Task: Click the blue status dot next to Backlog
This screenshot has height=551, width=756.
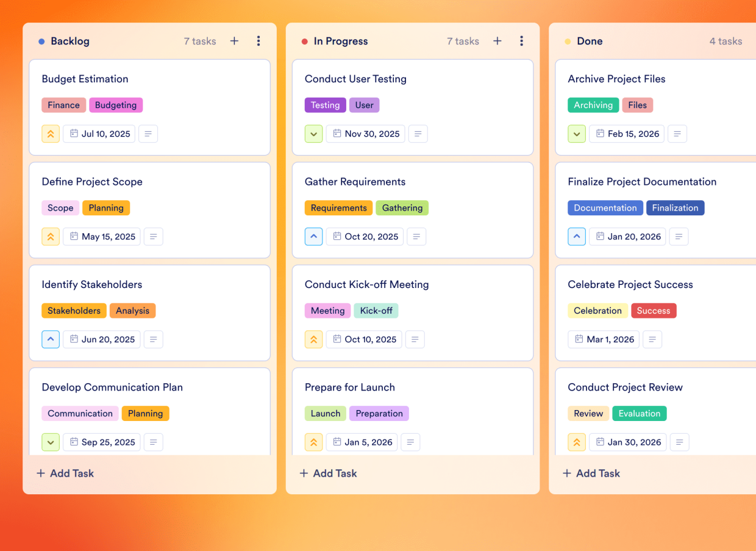Action: tap(41, 41)
